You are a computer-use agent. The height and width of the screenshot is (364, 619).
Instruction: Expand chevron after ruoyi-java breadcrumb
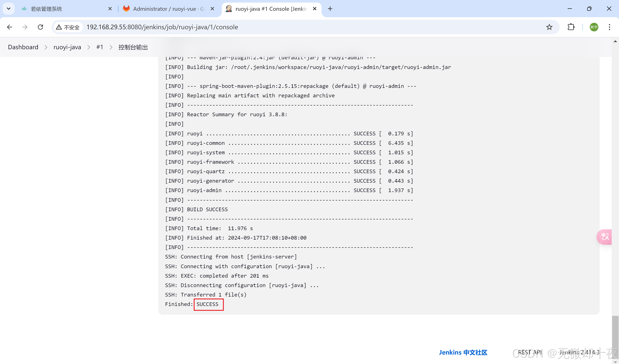pyautogui.click(x=89, y=47)
